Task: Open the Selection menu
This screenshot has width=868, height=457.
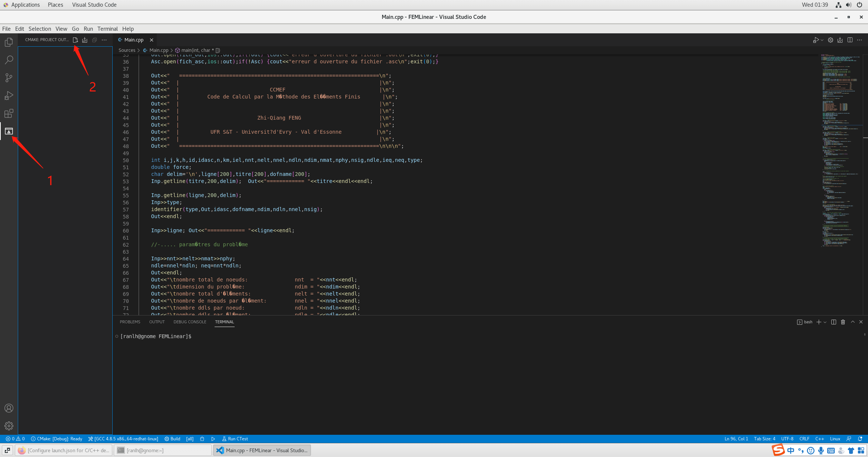Action: click(40, 29)
